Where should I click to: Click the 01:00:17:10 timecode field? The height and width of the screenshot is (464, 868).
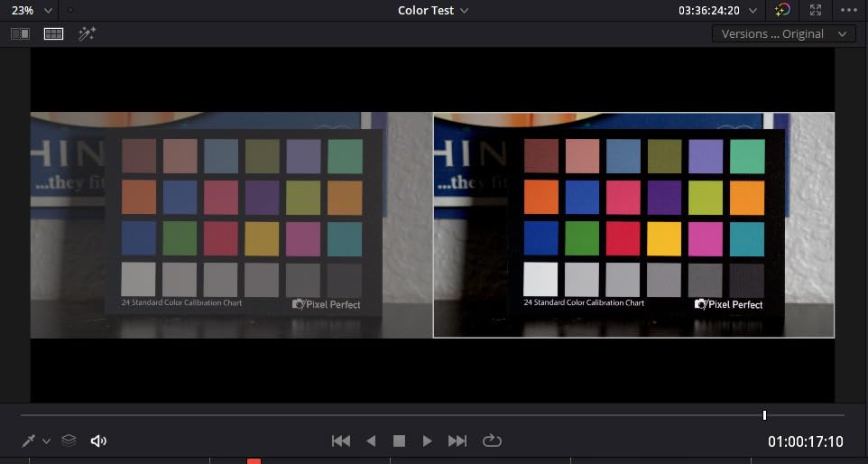coord(806,441)
